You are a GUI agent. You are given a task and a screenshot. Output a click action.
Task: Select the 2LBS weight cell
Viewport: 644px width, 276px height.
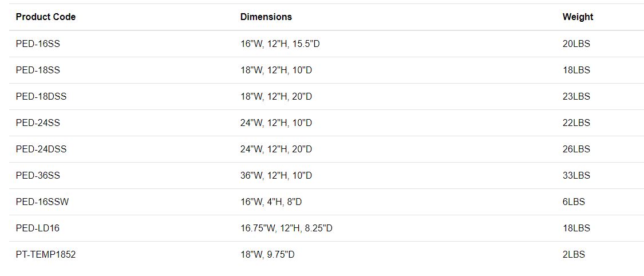tap(574, 254)
